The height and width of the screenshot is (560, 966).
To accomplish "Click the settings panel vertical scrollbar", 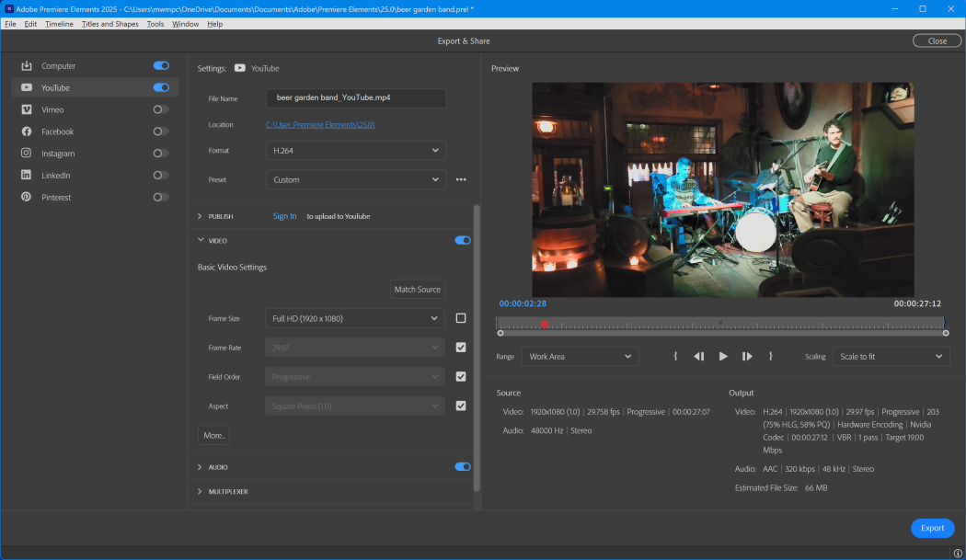I will pos(477,349).
